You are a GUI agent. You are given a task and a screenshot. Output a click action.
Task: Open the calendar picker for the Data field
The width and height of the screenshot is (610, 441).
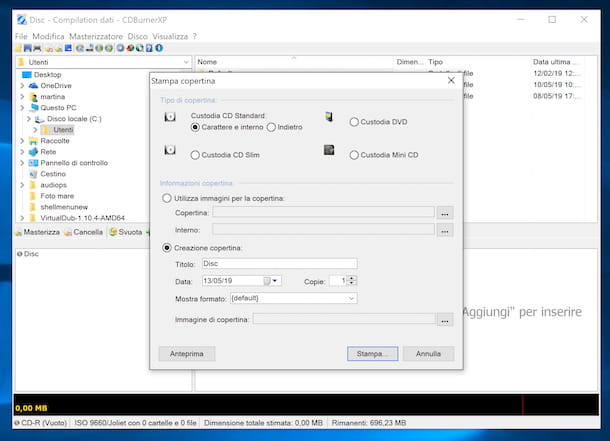click(273, 281)
